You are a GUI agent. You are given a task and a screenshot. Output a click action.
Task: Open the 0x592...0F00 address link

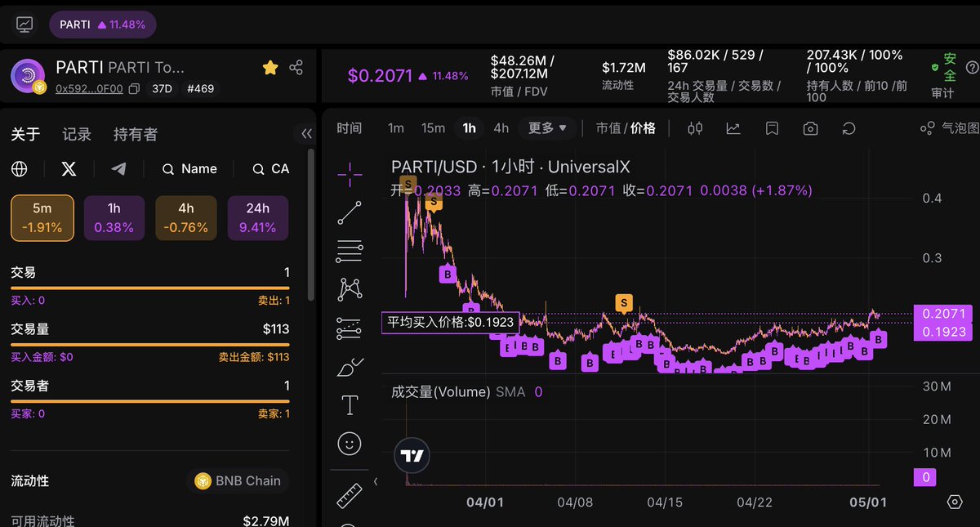tap(89, 88)
